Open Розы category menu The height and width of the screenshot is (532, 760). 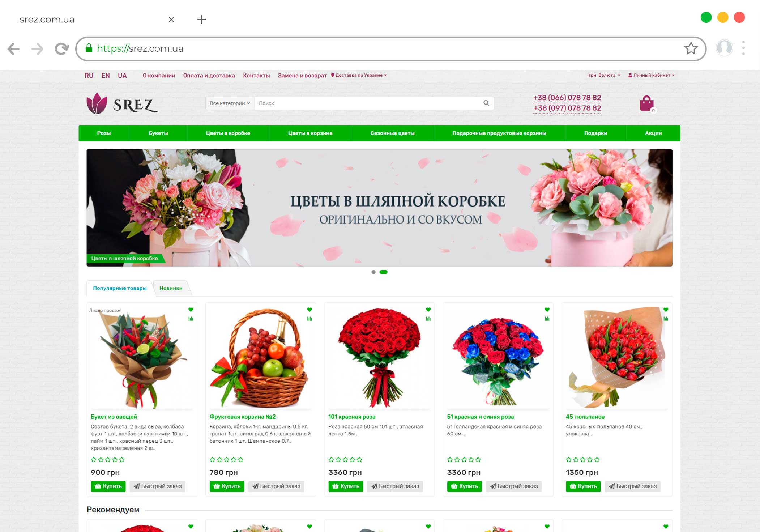coord(104,133)
